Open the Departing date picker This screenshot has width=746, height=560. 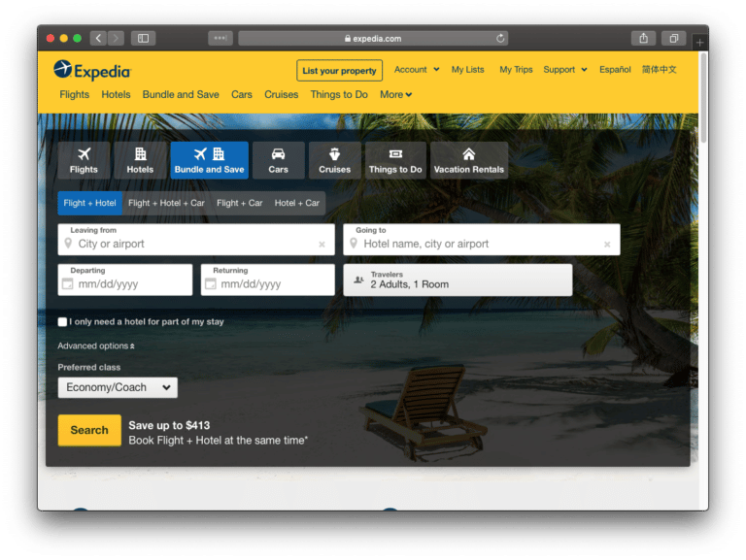(125, 280)
